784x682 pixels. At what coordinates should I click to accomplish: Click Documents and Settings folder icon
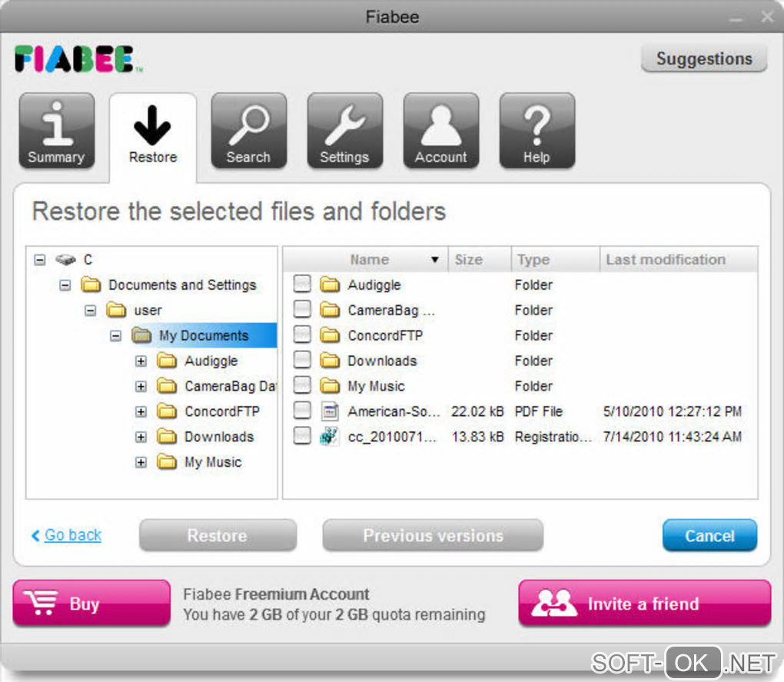(91, 284)
